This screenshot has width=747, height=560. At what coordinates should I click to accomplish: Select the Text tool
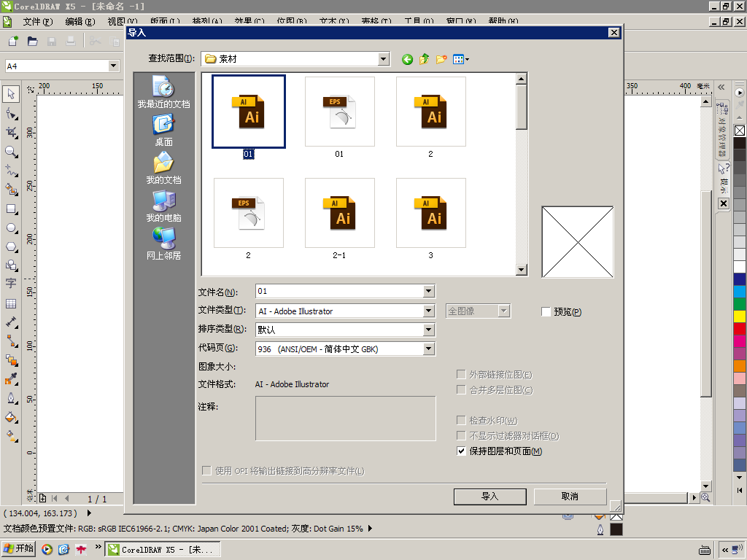tap(11, 284)
